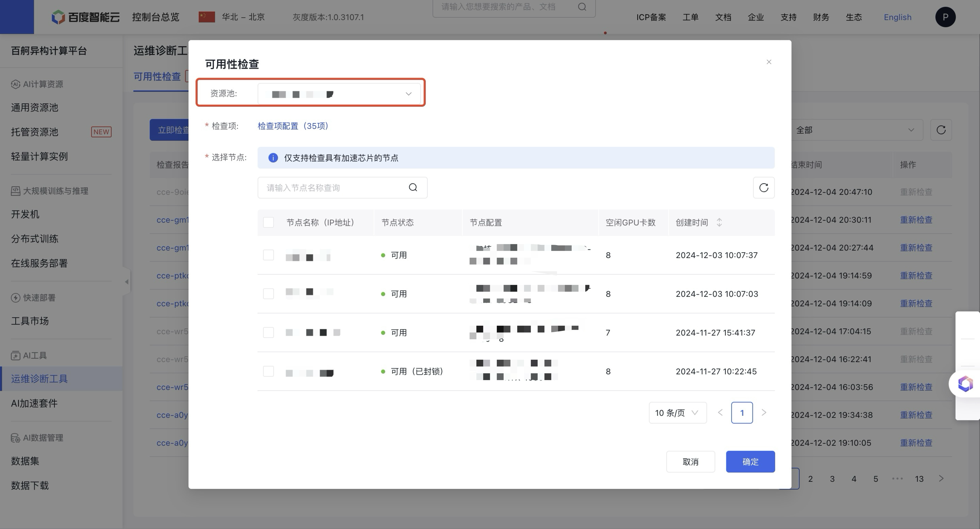Open 企业 menu
Viewport: 980px width, 529px height.
(756, 17)
